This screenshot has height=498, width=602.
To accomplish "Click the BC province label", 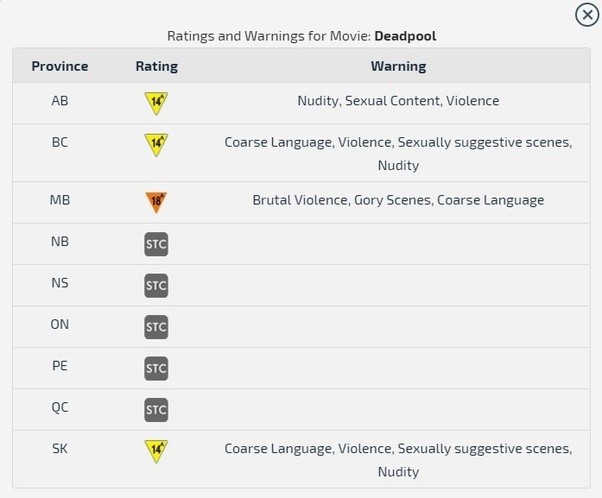I will pos(60,142).
